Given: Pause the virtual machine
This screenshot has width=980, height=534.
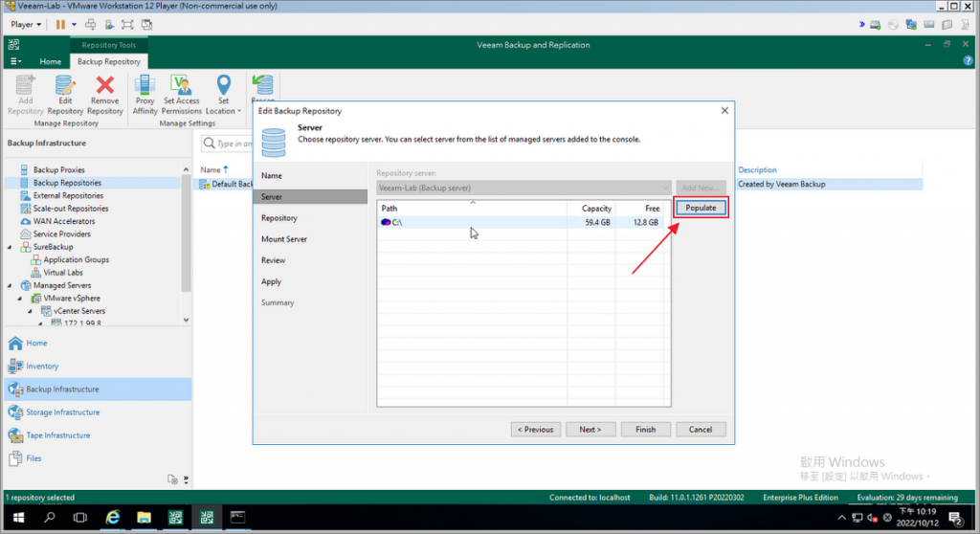Looking at the screenshot, I should pyautogui.click(x=60, y=24).
